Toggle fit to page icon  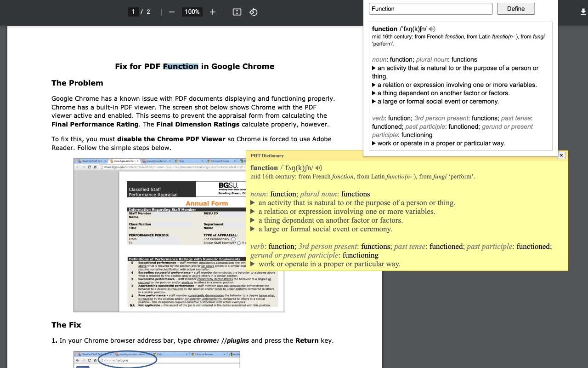(237, 12)
